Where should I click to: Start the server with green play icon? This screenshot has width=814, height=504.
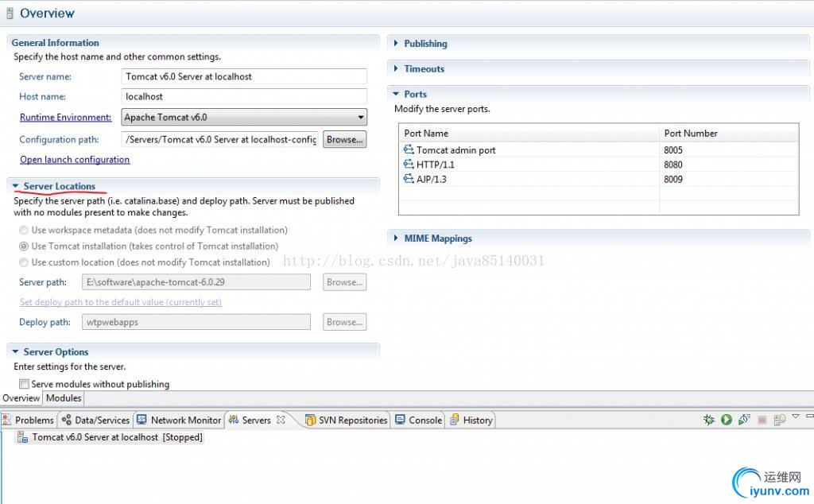(727, 420)
